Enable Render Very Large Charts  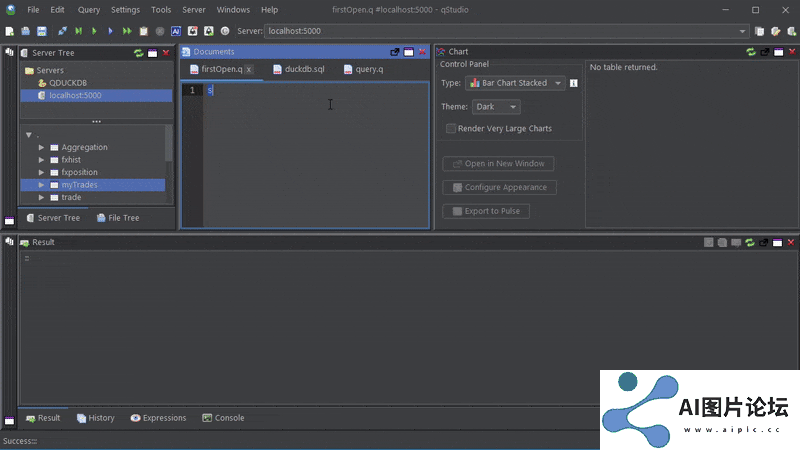coord(451,129)
